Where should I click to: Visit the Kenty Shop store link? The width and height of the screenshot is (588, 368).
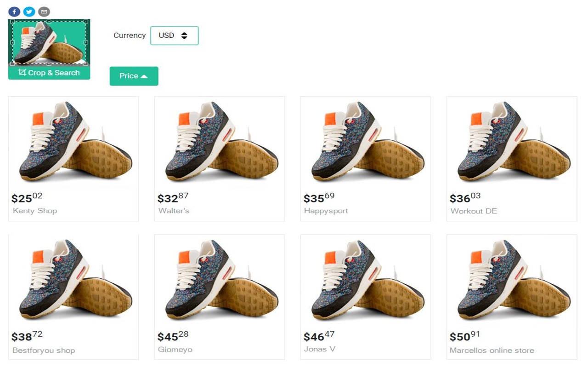coord(35,211)
